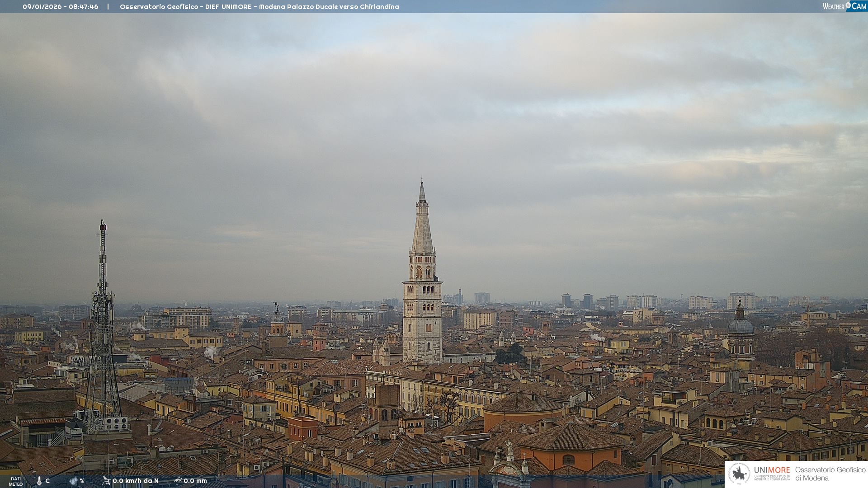The width and height of the screenshot is (868, 488).
Task: Click the camera lens in WeatherCam logo
Action: (x=848, y=5)
